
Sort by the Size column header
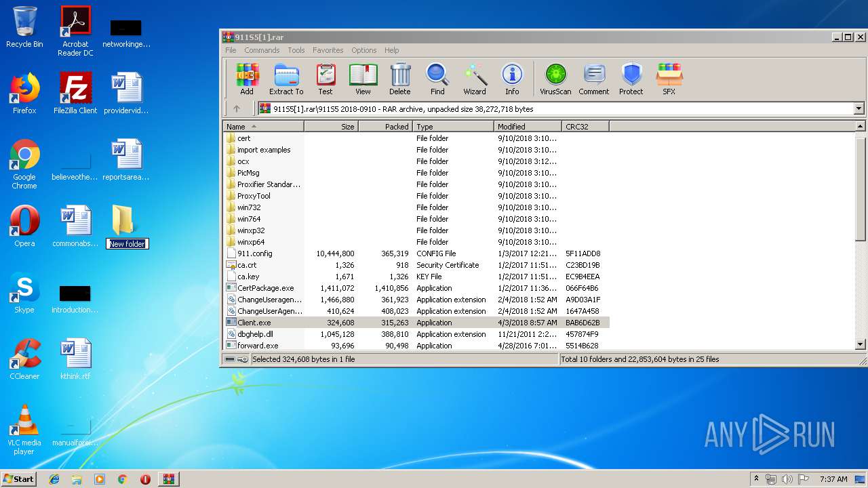[331, 126]
